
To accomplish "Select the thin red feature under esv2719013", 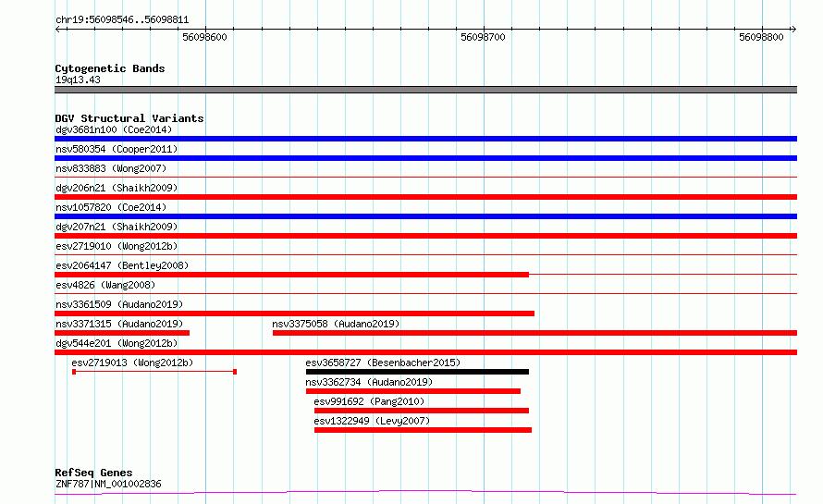I will coord(154,372).
